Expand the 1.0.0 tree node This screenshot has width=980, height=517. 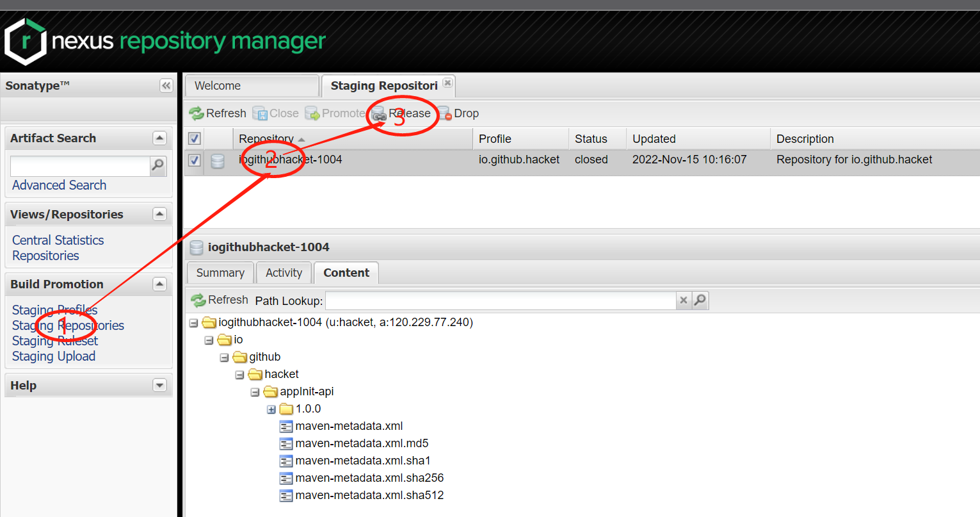[x=271, y=409]
